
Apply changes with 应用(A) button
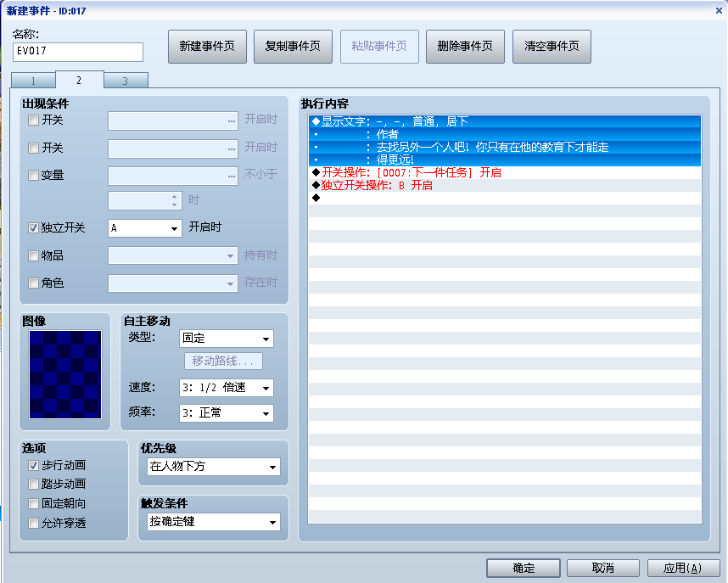pyautogui.click(x=683, y=568)
